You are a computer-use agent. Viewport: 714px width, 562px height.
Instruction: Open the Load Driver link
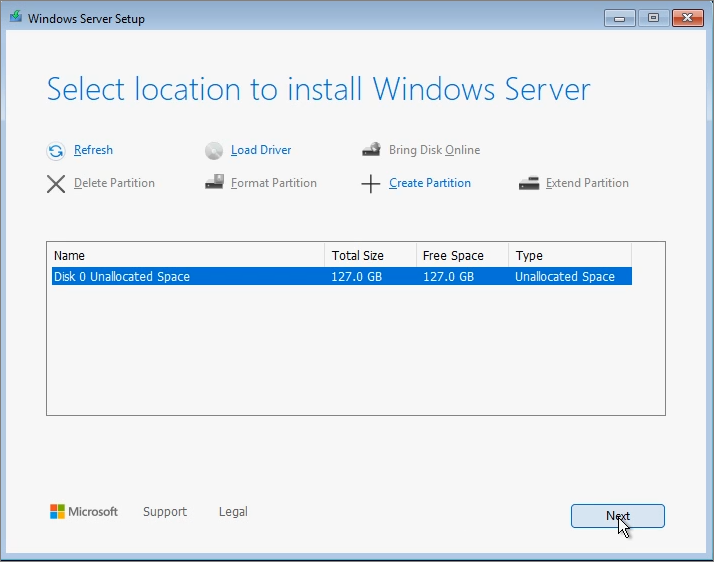coord(261,150)
